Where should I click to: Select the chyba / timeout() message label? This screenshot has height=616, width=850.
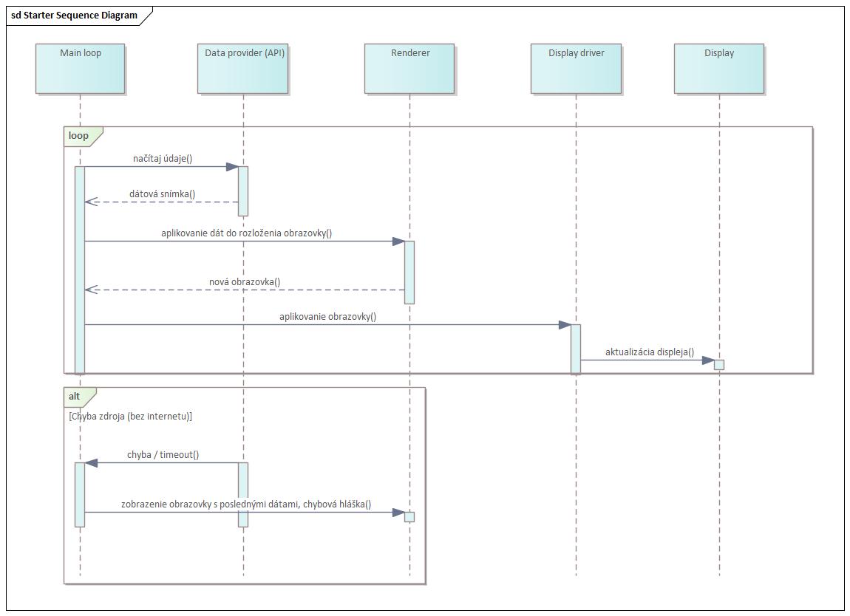[x=163, y=455]
